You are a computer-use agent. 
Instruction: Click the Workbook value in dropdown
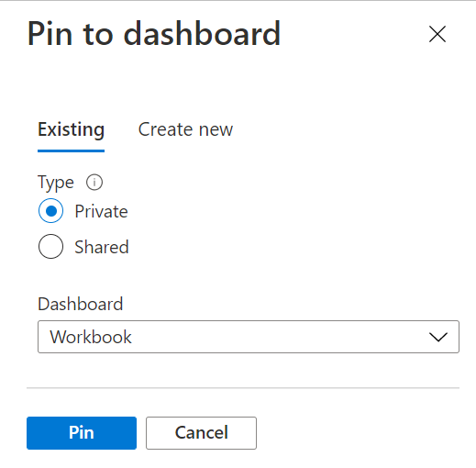point(91,337)
